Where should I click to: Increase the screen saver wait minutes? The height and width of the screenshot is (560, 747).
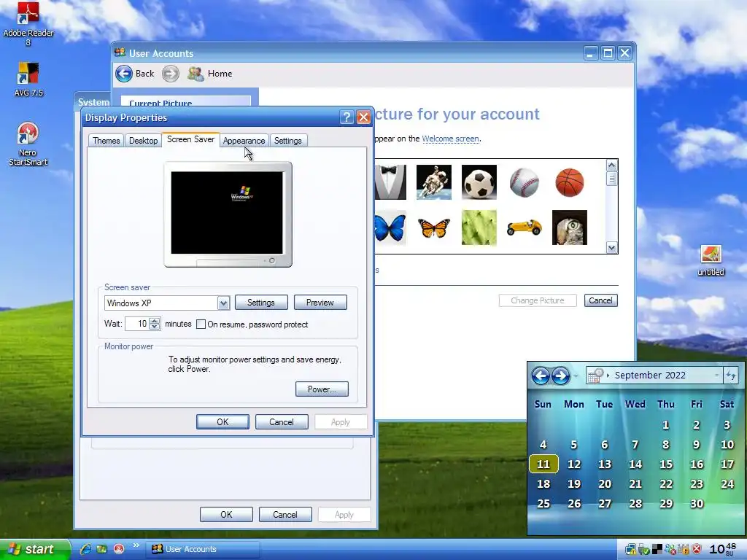coord(155,321)
